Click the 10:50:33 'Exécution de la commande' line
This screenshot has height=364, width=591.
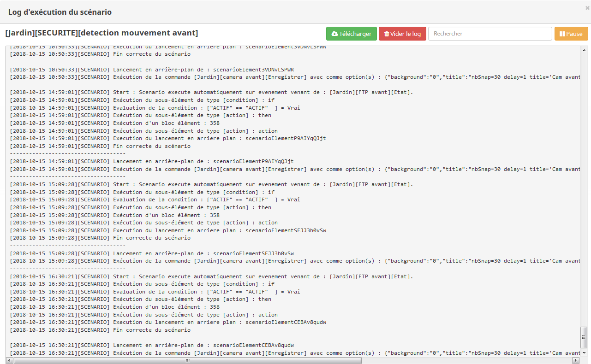coord(295,77)
